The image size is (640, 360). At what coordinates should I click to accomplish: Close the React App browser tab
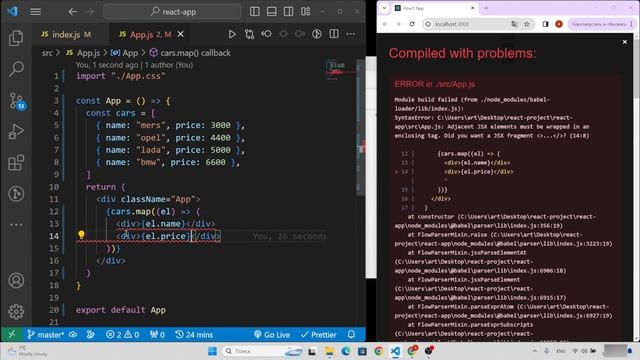(x=473, y=8)
